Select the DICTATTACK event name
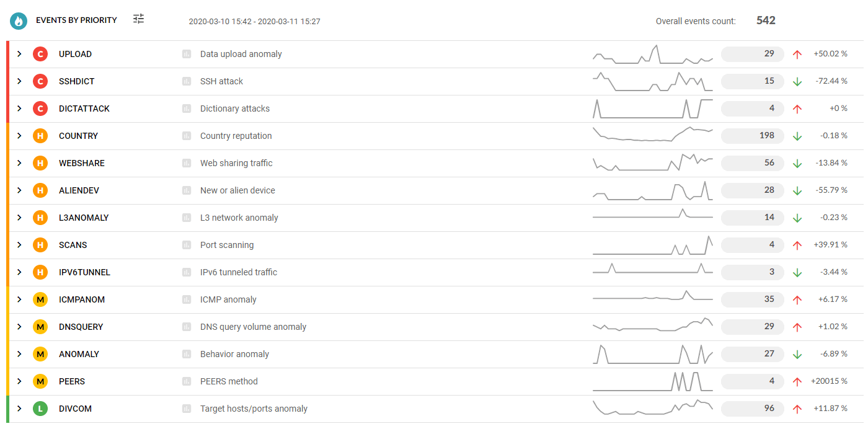 [84, 109]
